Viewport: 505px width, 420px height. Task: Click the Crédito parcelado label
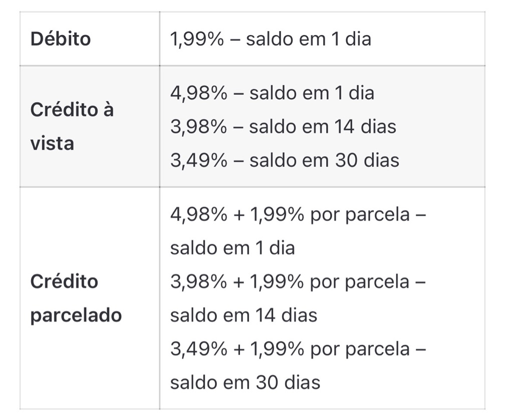(76, 298)
